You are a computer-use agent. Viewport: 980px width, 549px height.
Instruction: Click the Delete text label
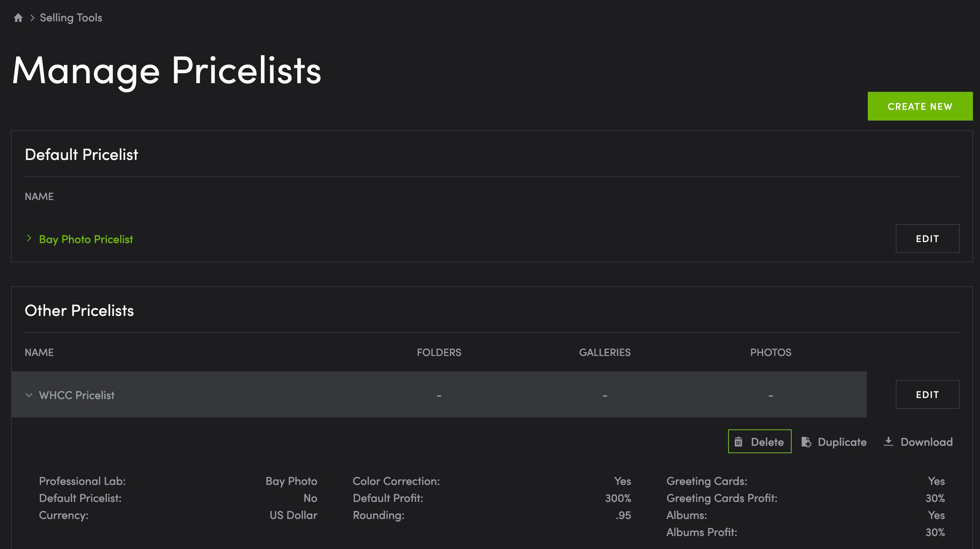pyautogui.click(x=767, y=442)
